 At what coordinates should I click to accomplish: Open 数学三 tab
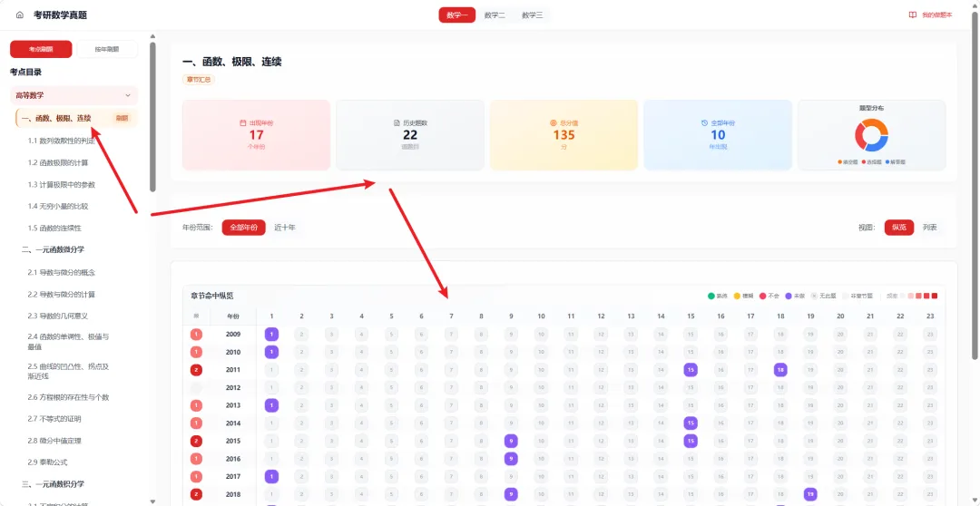(533, 15)
